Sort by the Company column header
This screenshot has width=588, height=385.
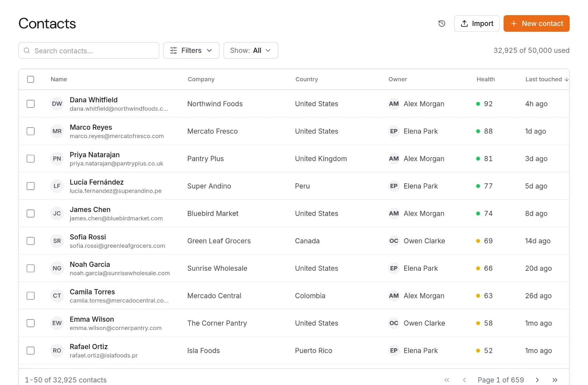[x=201, y=79]
